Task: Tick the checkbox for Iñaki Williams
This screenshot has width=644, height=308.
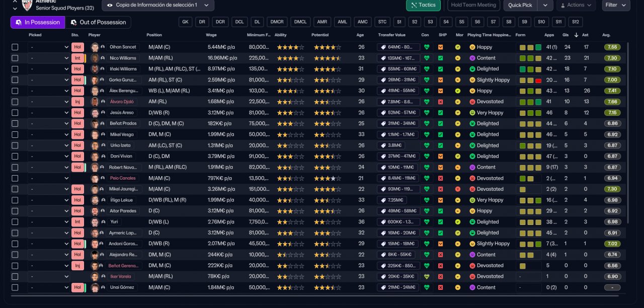Action: point(15,69)
